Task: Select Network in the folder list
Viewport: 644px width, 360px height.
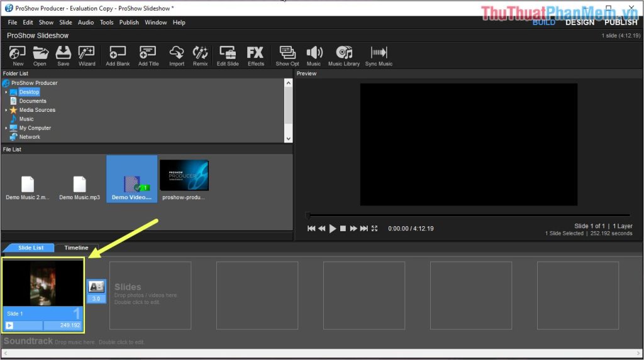Action: [x=30, y=137]
